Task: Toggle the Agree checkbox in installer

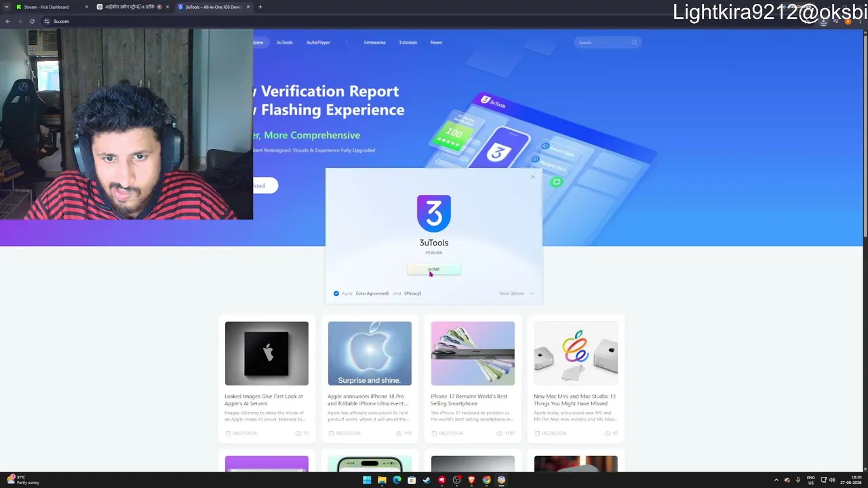Action: pos(336,293)
